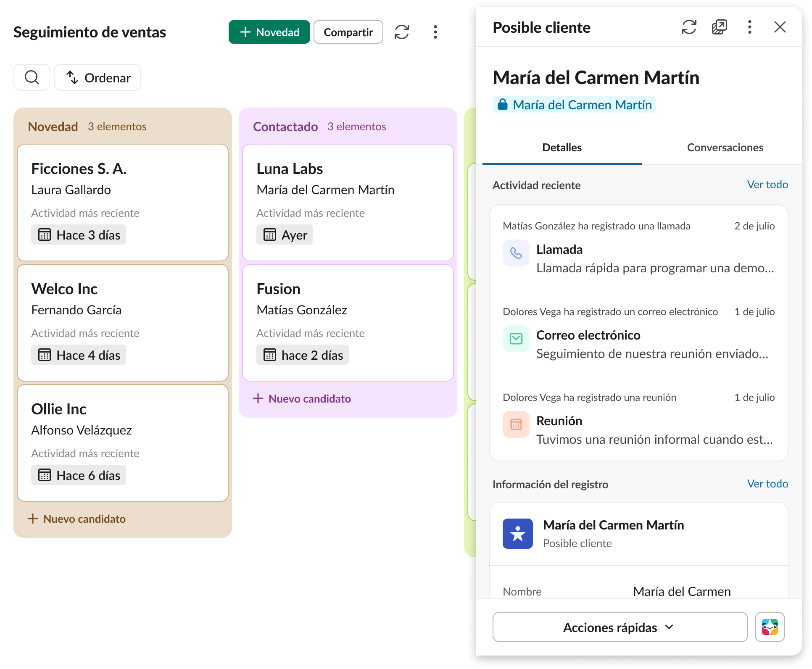
Task: Open Posible cliente panel more options
Action: click(x=750, y=27)
